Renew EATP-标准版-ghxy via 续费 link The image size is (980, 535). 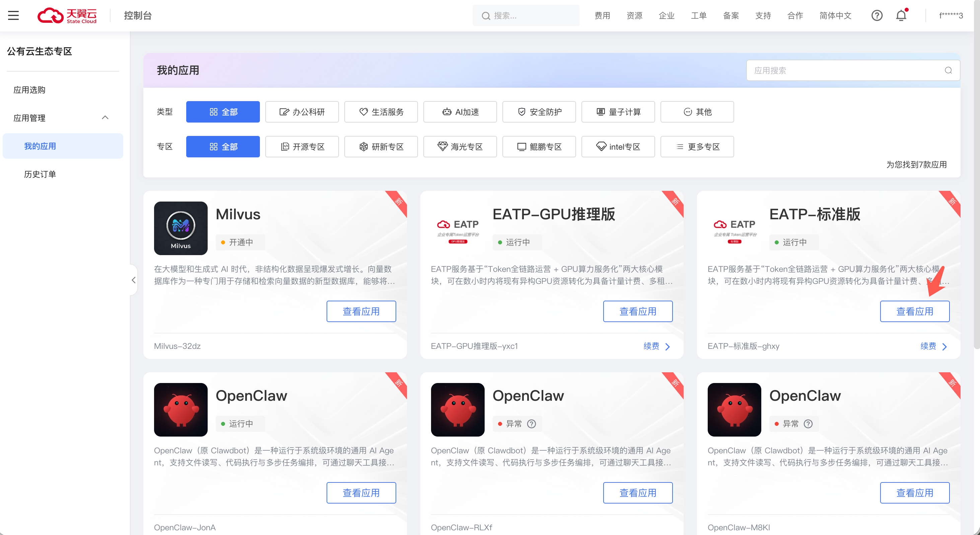pyautogui.click(x=928, y=346)
